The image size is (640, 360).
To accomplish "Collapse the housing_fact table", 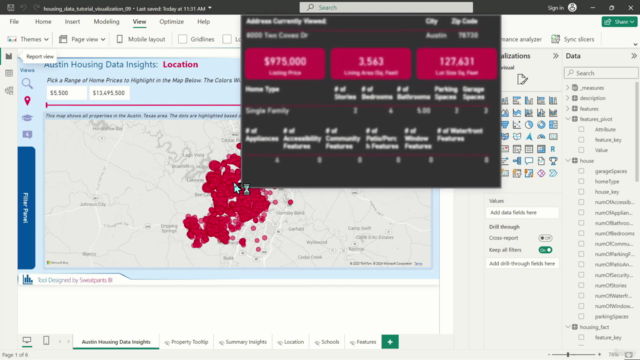I will pyautogui.click(x=568, y=327).
